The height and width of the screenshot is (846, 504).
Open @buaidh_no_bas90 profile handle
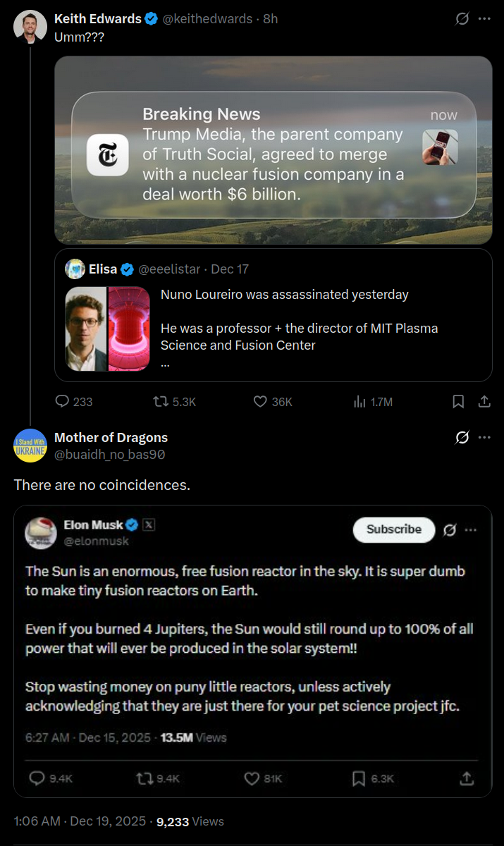tap(109, 455)
